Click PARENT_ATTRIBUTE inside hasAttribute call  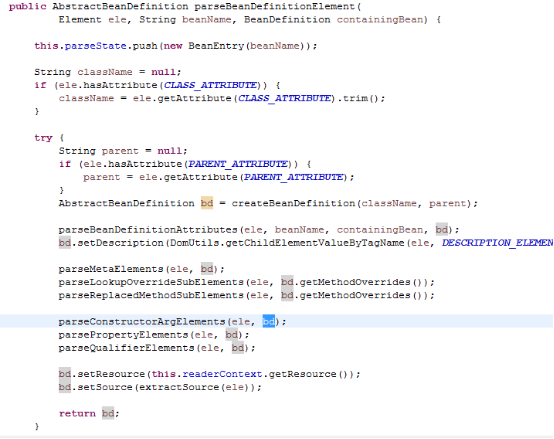tap(238, 164)
